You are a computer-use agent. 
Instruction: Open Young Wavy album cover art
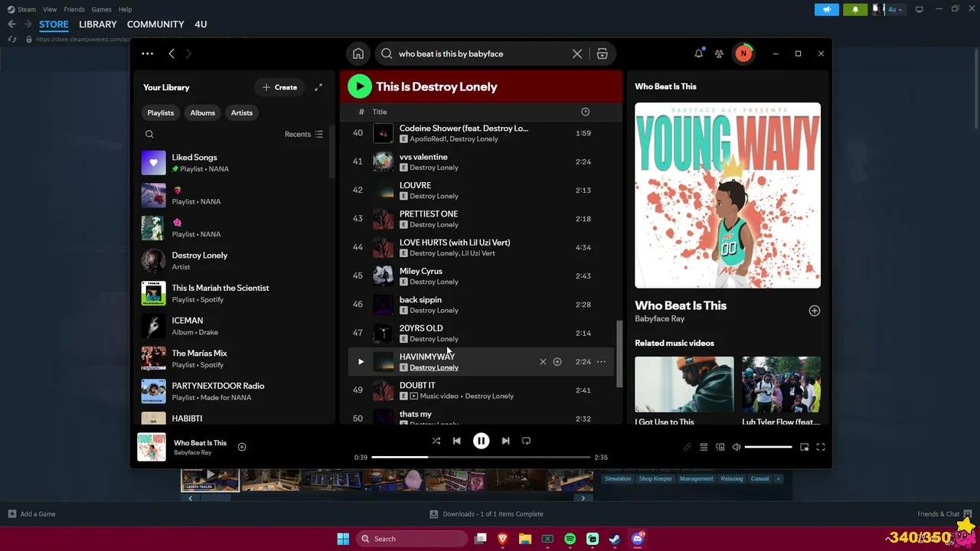point(727,195)
